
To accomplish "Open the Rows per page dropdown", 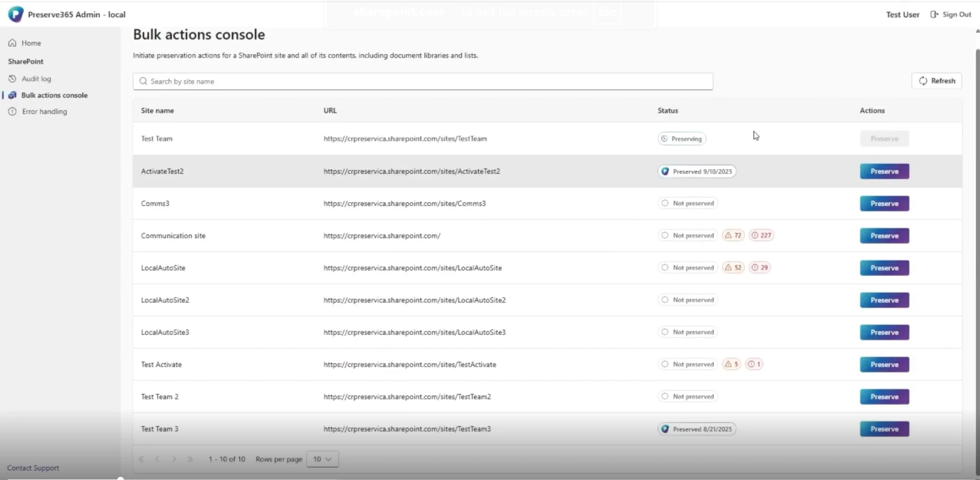I will pos(322,459).
